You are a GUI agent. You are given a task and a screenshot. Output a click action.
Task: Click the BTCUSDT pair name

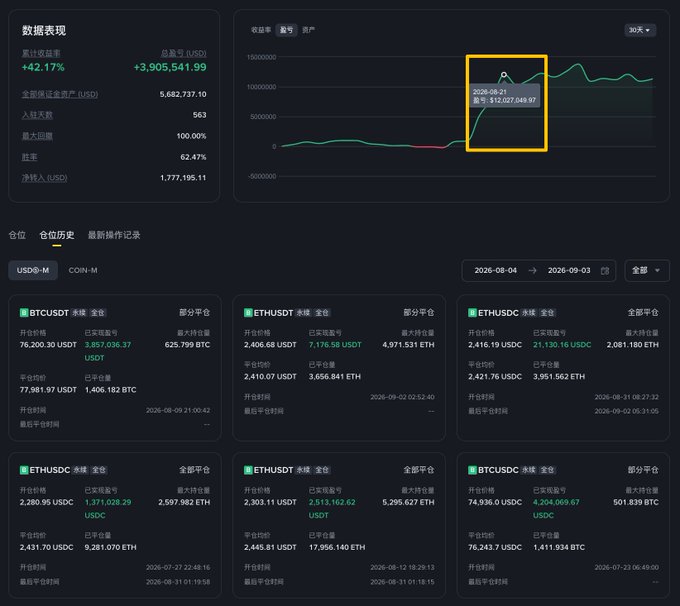49,313
